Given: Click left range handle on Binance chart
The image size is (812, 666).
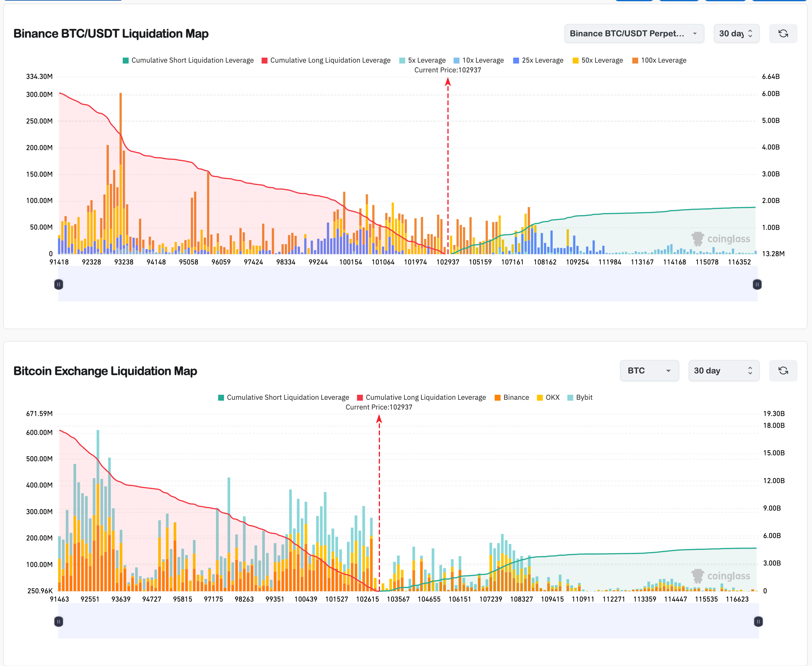Looking at the screenshot, I should (58, 284).
